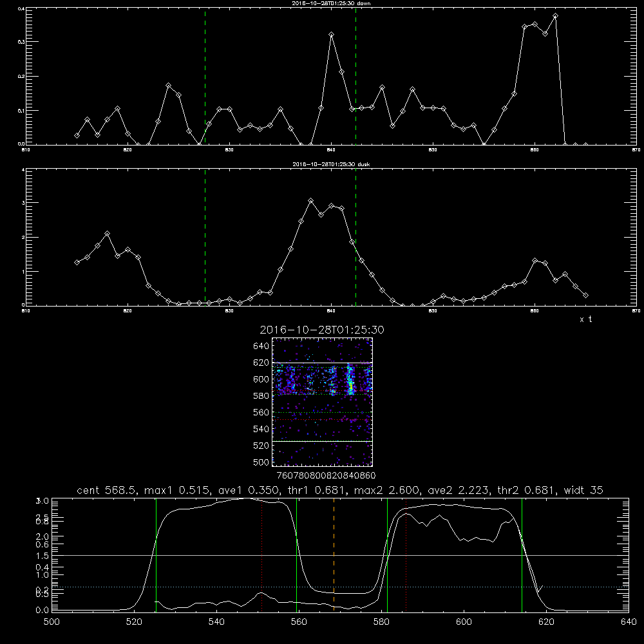Viewport: 644px width, 644px height.
Task: Click the right green dashed line in dusk plot
Action: point(355,238)
